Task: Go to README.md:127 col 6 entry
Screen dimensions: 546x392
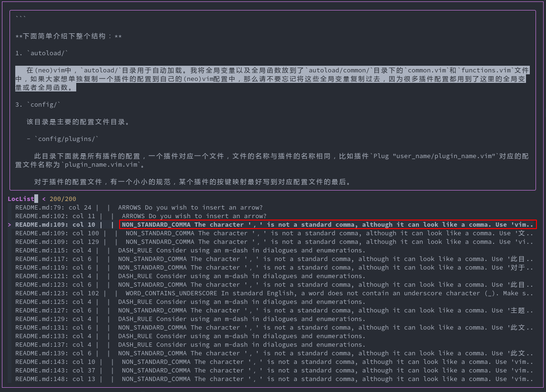Action: point(274,310)
